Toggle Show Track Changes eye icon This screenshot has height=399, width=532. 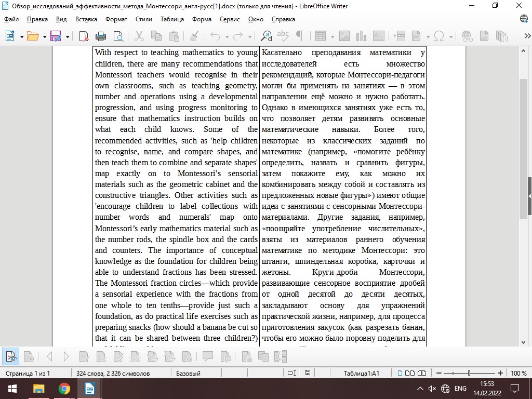coord(10,356)
